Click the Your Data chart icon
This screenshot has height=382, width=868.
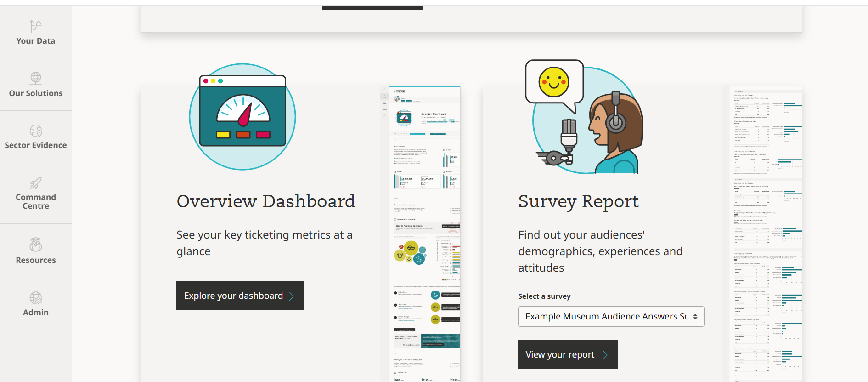coord(36,26)
